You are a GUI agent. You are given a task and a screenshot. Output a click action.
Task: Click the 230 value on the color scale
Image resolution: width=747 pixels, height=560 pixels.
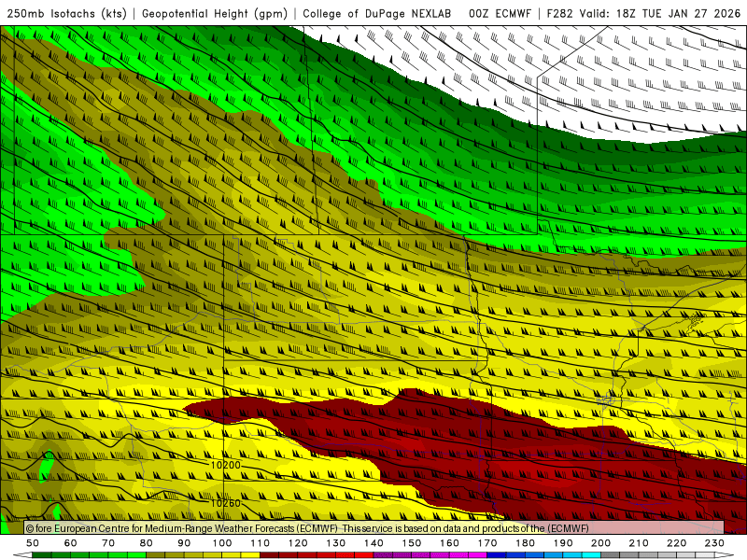coord(714,543)
